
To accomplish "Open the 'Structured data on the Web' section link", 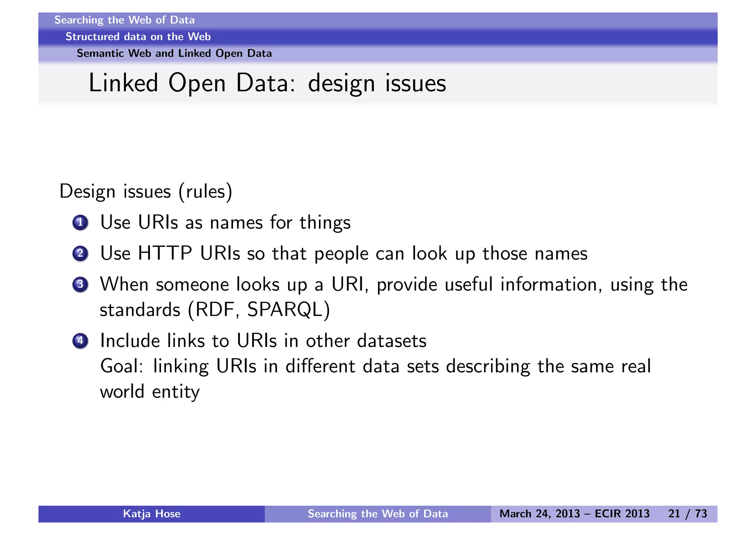I will 138,37.
